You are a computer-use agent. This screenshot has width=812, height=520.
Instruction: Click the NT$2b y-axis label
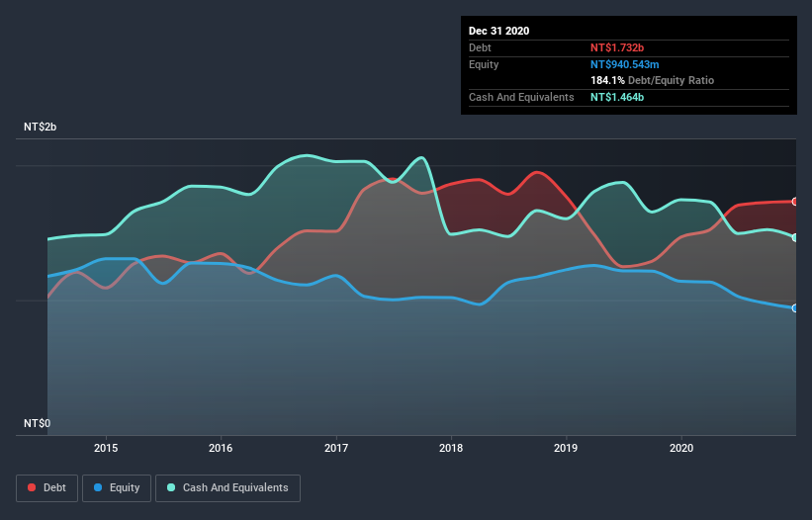[40, 127]
